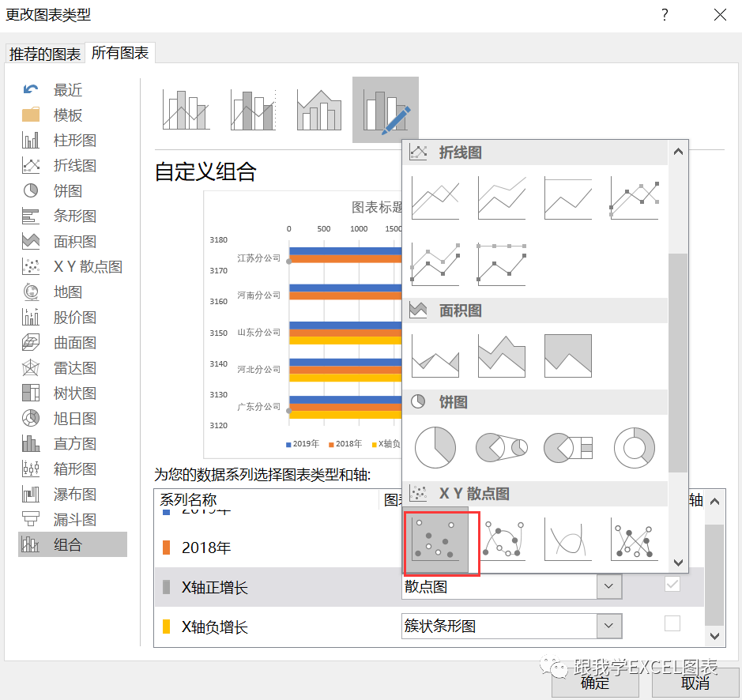
Task: Open the chart type dropdown for X轴正增长
Action: 608,585
